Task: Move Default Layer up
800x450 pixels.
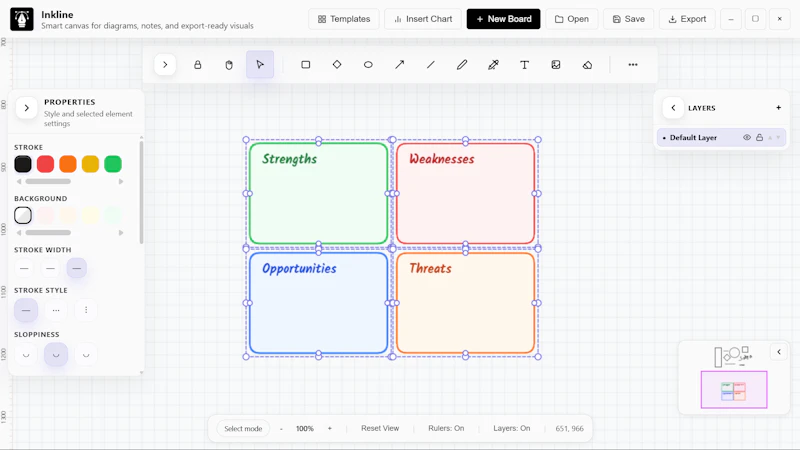Action: coord(770,138)
